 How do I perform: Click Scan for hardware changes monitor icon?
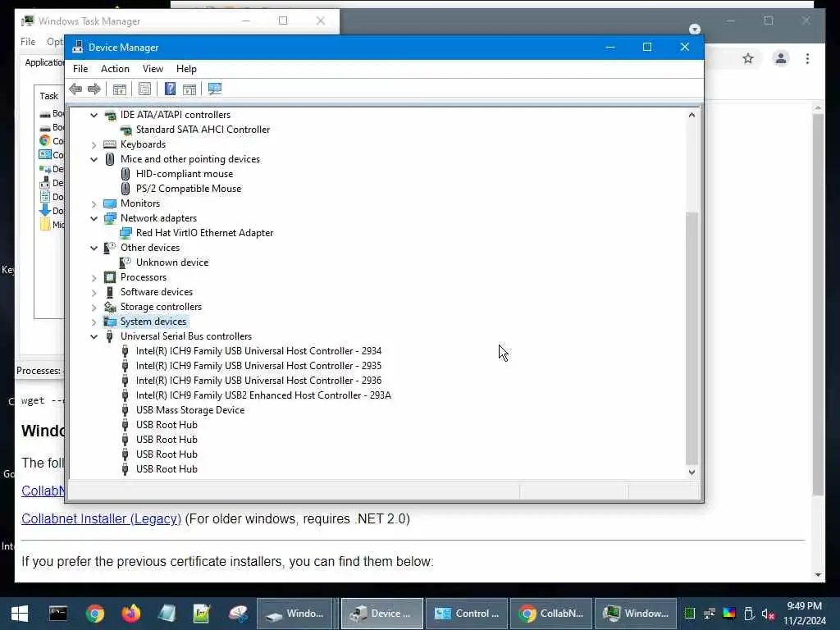point(215,89)
